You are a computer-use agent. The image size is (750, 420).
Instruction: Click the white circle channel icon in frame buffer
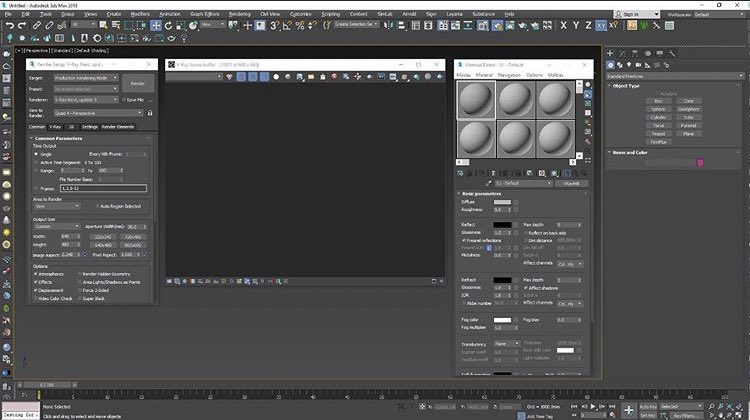coord(276,77)
